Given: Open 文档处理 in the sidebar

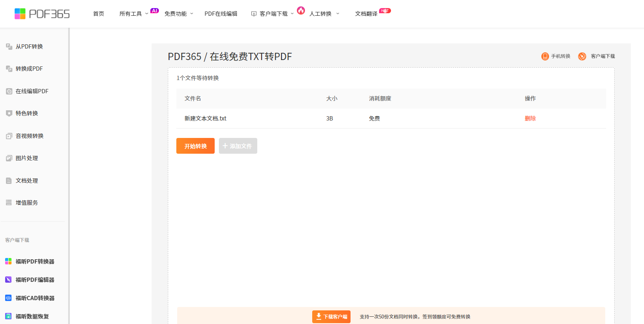Looking at the screenshot, I should (26, 181).
